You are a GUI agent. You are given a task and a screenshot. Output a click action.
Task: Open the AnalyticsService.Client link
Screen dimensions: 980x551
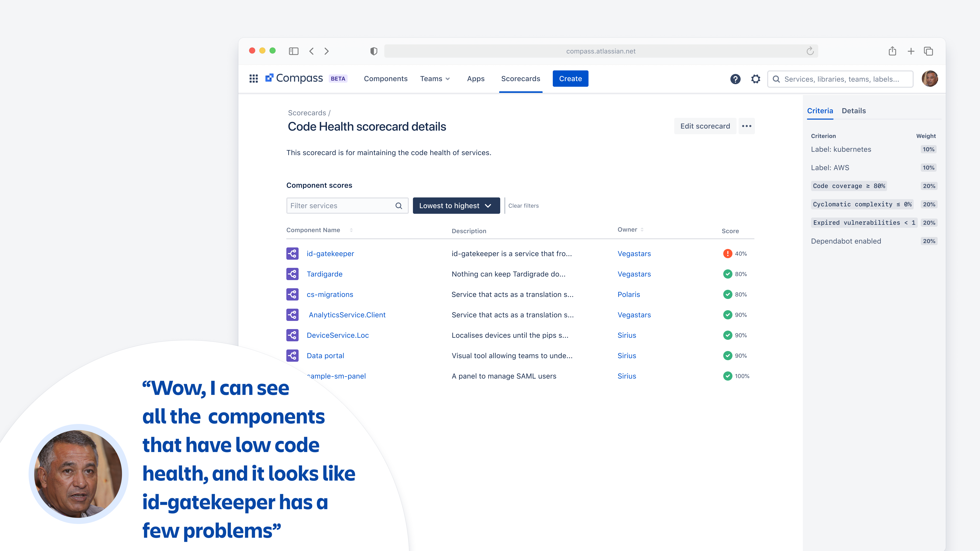click(x=347, y=315)
